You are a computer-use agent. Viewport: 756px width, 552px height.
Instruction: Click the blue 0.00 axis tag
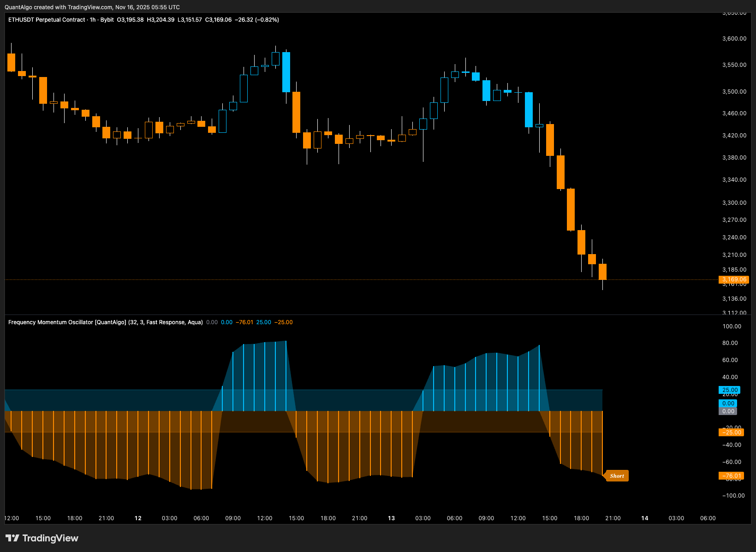point(728,404)
